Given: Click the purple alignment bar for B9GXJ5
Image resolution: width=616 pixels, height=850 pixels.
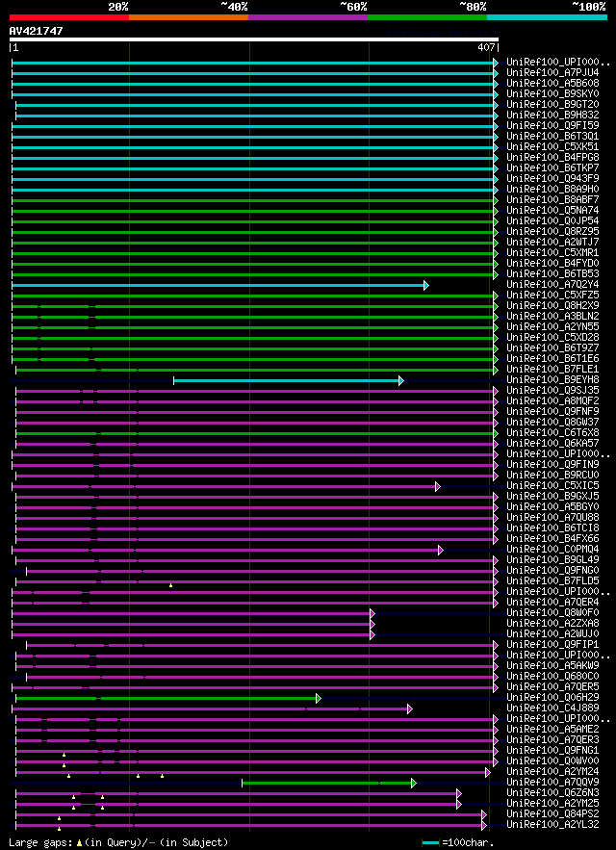Looking at the screenshot, I should tap(255, 497).
